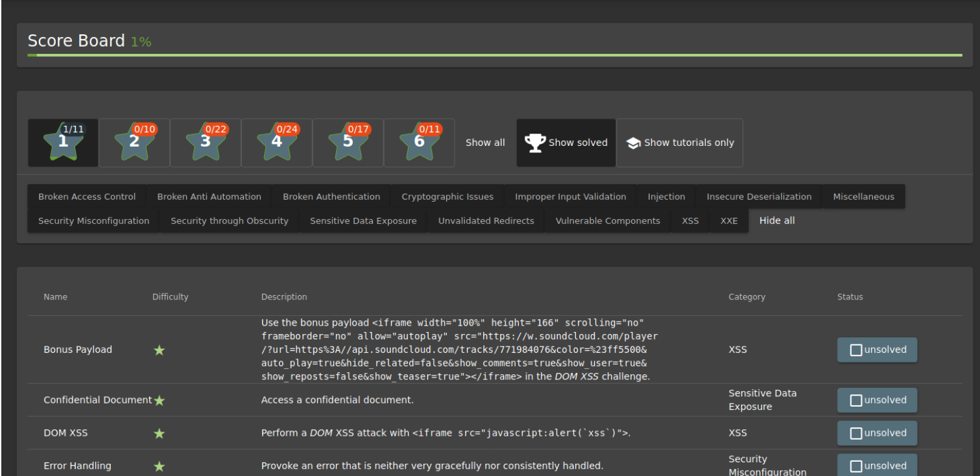Toggle the Cryptographic Issues category filter
This screenshot has height=476, width=980.
pyautogui.click(x=447, y=196)
